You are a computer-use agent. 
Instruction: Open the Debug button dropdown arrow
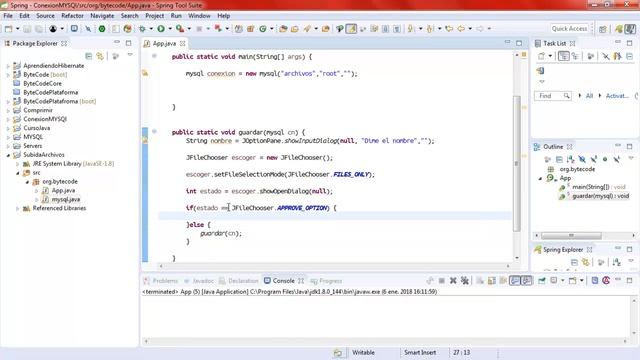[x=151, y=29]
